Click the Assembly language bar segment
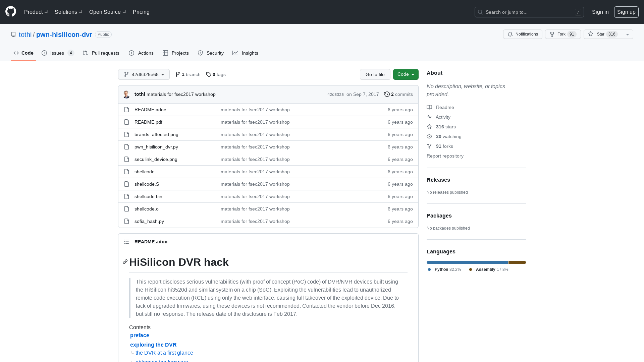This screenshot has width=644, height=362. [517, 262]
